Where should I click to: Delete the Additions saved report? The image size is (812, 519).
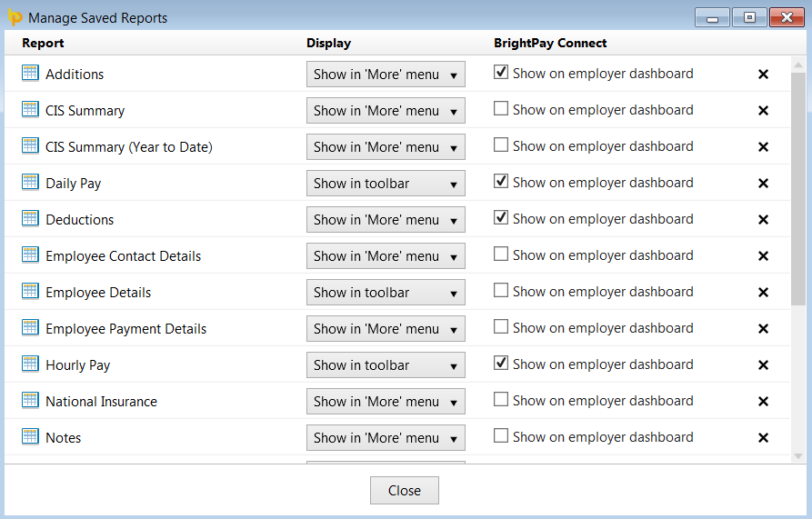pyautogui.click(x=763, y=74)
